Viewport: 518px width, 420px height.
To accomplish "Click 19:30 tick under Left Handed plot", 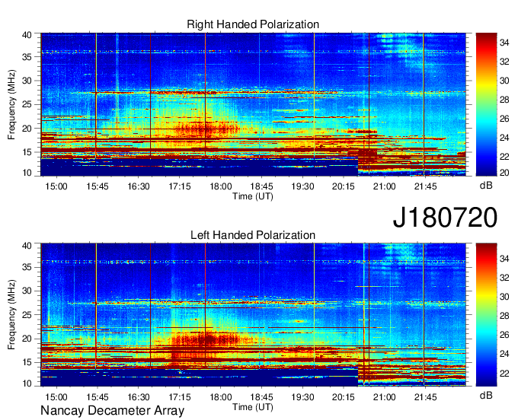I will pyautogui.click(x=302, y=397).
